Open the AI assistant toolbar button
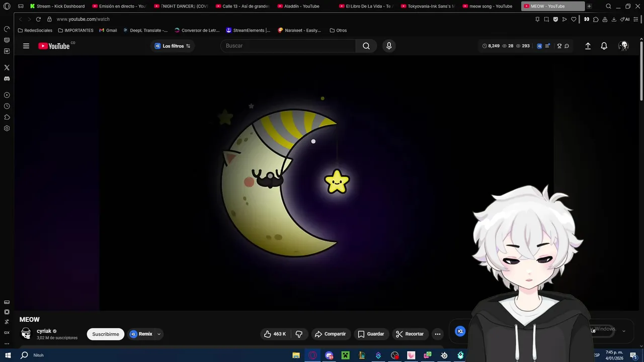The width and height of the screenshot is (644, 362). 625,19
